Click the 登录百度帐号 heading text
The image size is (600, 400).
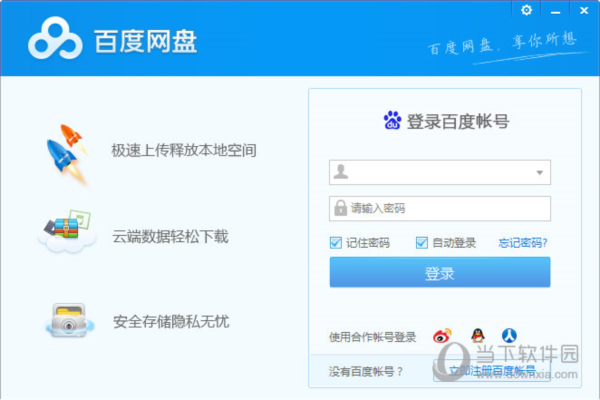click(458, 121)
